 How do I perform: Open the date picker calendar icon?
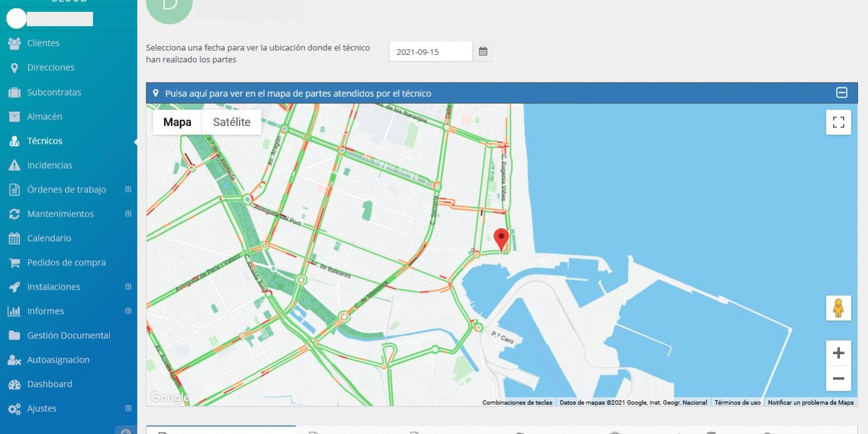(483, 51)
